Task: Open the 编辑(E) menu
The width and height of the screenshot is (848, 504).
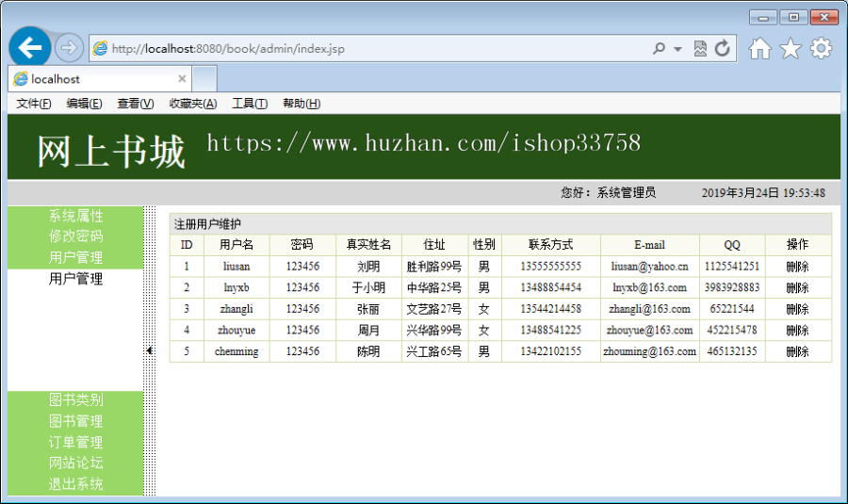Action: tap(85, 104)
